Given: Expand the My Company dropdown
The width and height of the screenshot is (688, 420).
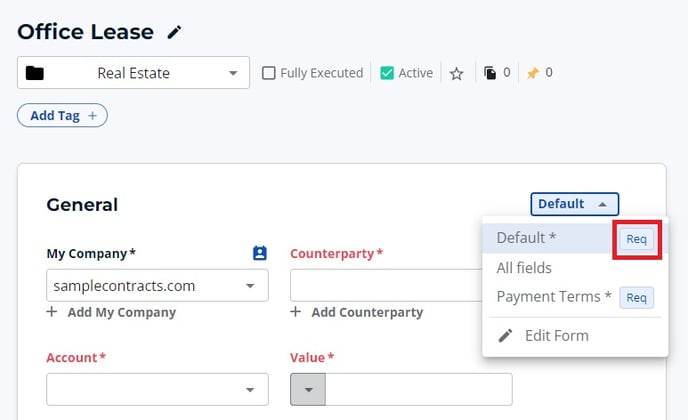Looking at the screenshot, I should point(250,286).
